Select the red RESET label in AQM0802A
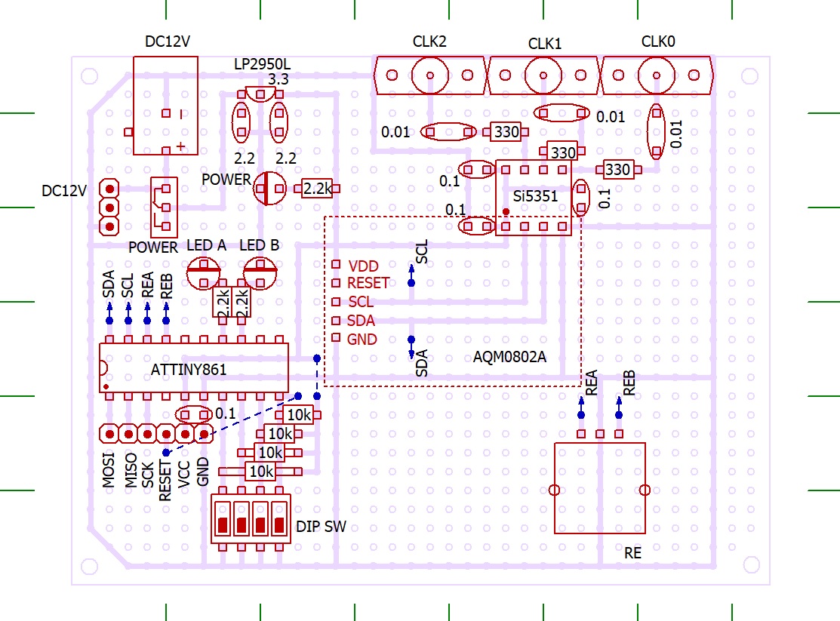The width and height of the screenshot is (840, 621). (368, 283)
